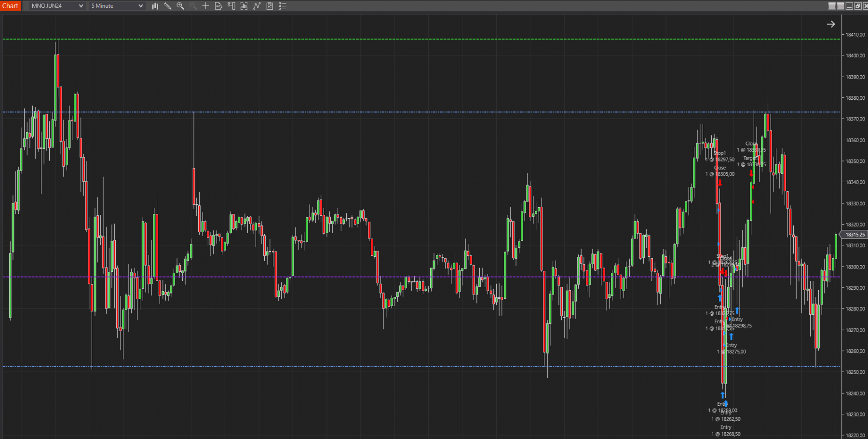Image resolution: width=868 pixels, height=439 pixels.
Task: Open the Strategies icon
Action: pos(270,6)
